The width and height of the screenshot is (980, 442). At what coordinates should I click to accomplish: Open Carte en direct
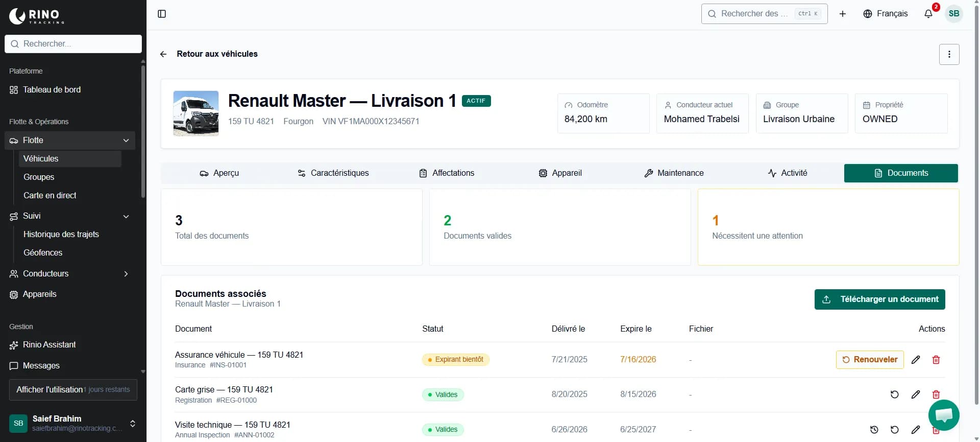[x=70, y=196]
